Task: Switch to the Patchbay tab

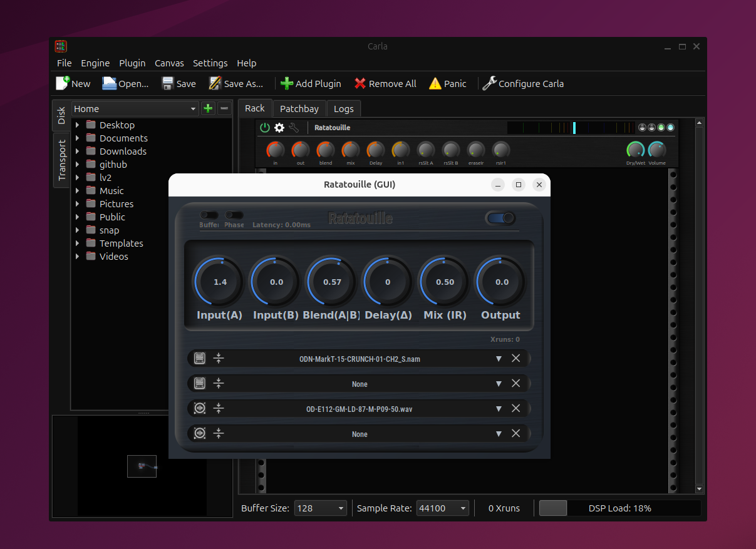Action: 299,108
